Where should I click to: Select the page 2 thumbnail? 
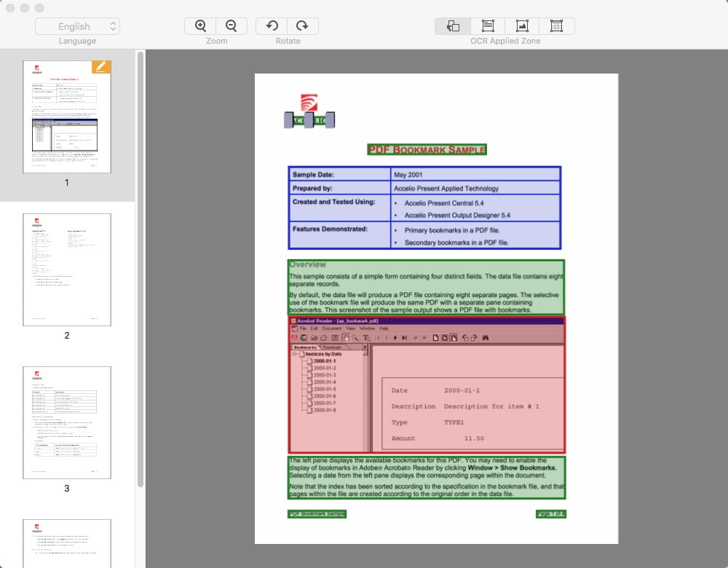pos(66,269)
